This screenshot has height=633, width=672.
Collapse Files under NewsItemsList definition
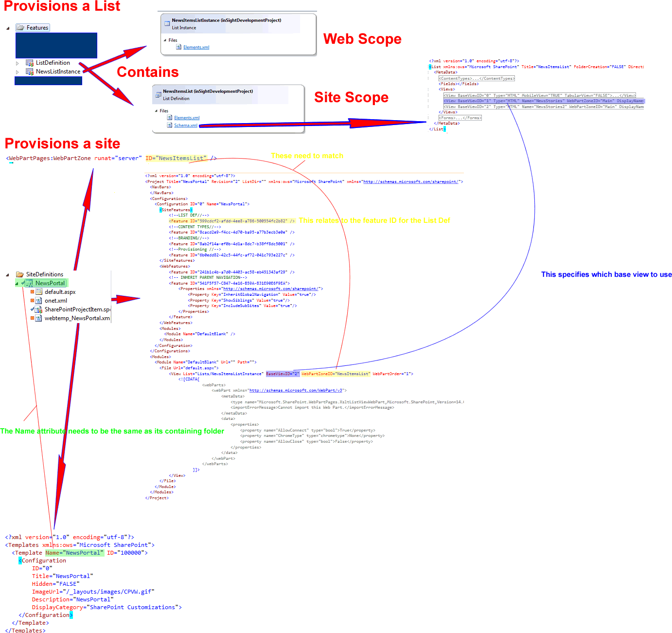point(156,111)
